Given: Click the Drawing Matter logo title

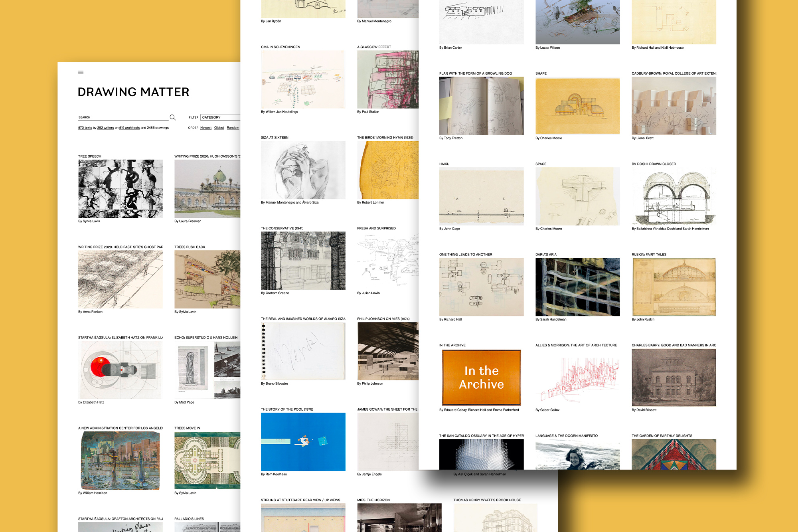Looking at the screenshot, I should click(133, 92).
